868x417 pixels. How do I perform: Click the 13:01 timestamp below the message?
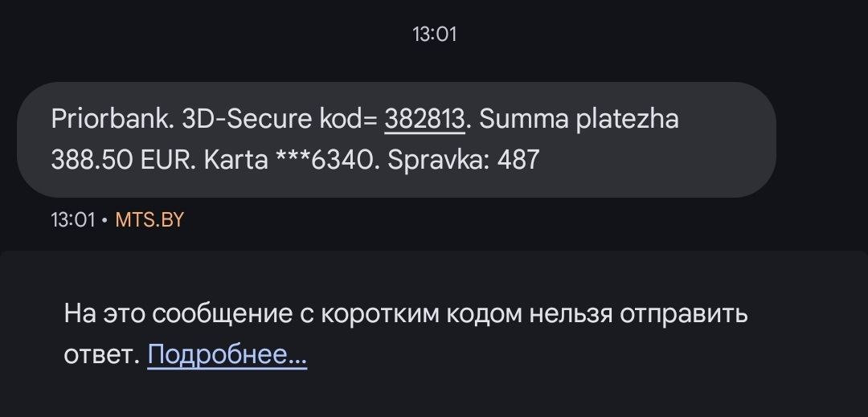point(73,220)
